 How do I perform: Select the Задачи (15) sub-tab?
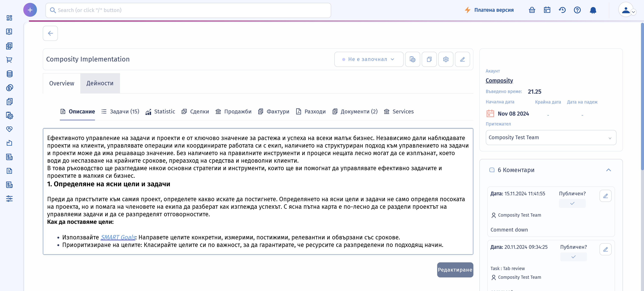pos(120,112)
